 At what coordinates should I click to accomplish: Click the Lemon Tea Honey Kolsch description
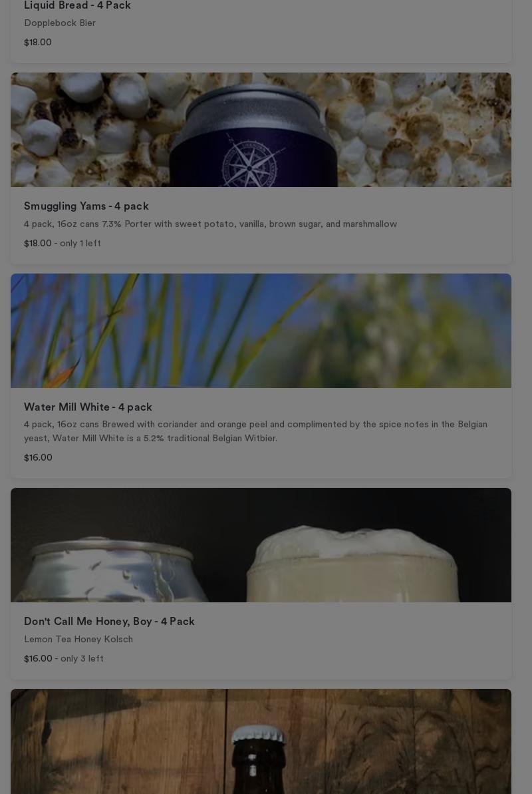[x=78, y=640]
